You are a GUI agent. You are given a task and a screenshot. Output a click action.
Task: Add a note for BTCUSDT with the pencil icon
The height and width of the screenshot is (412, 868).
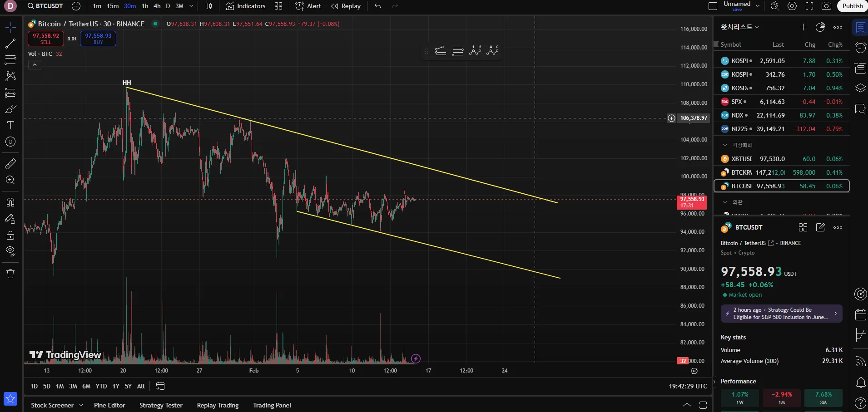pyautogui.click(x=820, y=227)
